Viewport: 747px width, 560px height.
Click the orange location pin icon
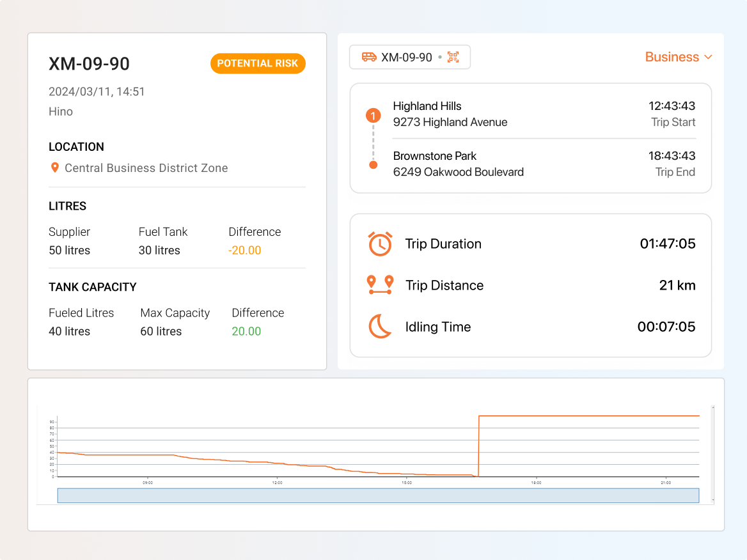[55, 168]
